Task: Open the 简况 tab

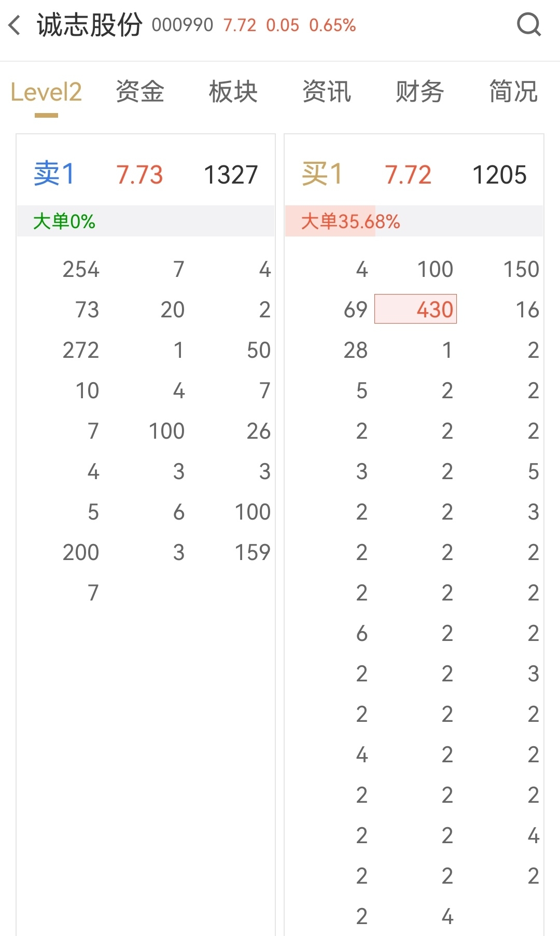Action: 513,92
